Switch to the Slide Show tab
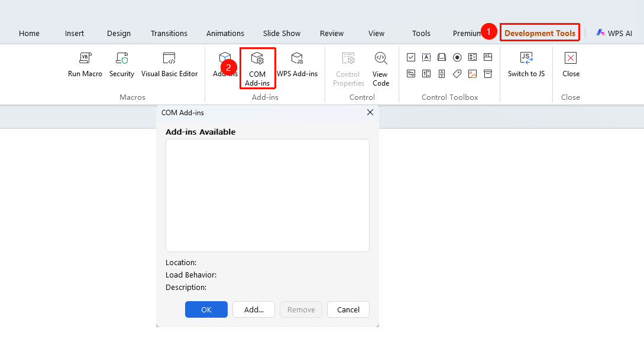Image resolution: width=644 pixels, height=349 pixels. (x=281, y=33)
